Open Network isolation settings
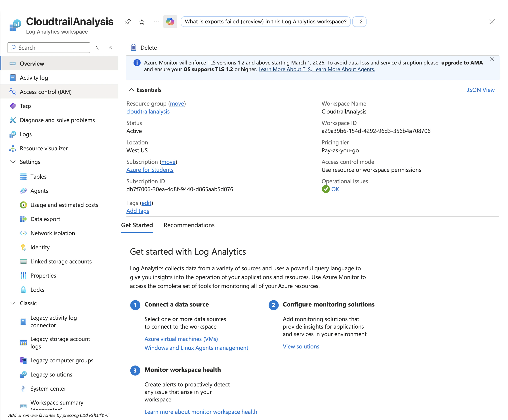 click(x=52, y=233)
